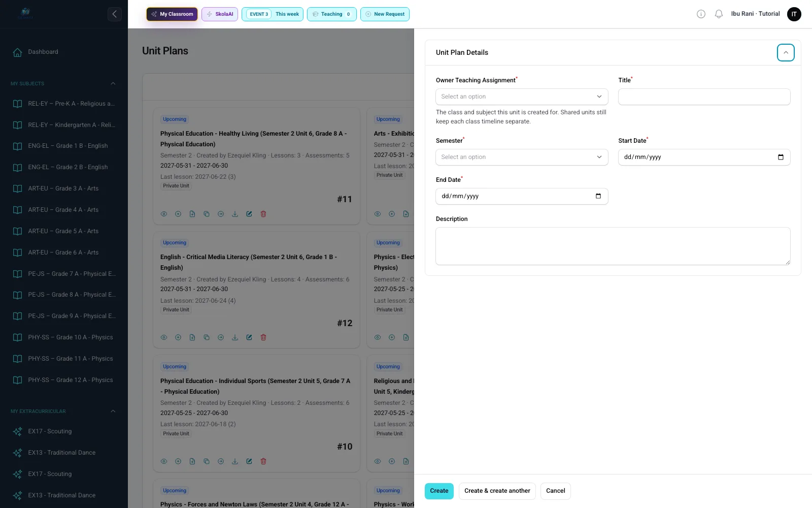Screen dimensions: 812x508
Task: Open the IT user avatar menu
Action: 794,14
